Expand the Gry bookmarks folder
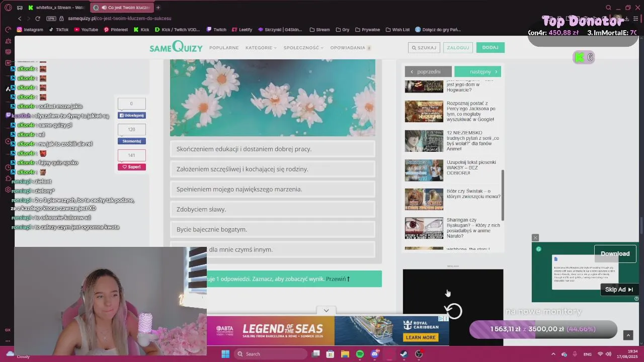 342,30
